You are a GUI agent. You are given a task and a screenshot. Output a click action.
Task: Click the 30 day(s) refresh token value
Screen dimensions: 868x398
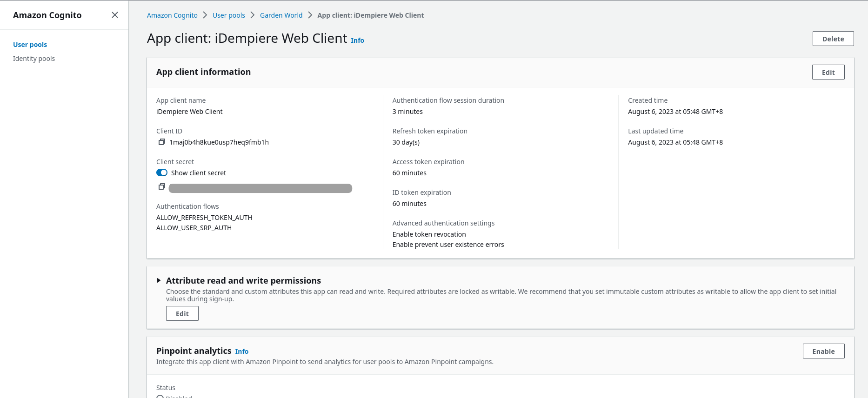tap(406, 142)
